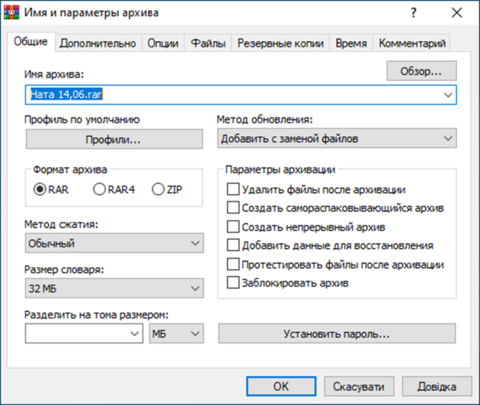This screenshot has width=480, height=405.
Task: Switch to the Общие tab
Action: 31,42
